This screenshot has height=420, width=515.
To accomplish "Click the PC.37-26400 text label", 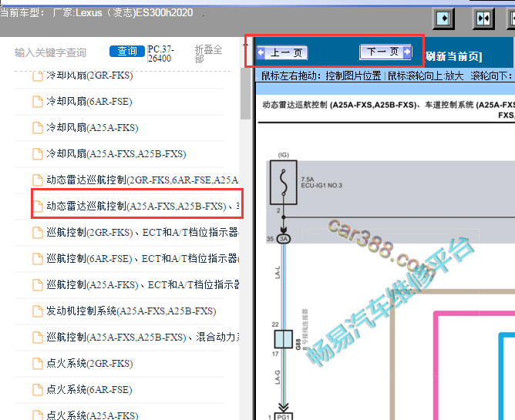I will click(x=160, y=53).
